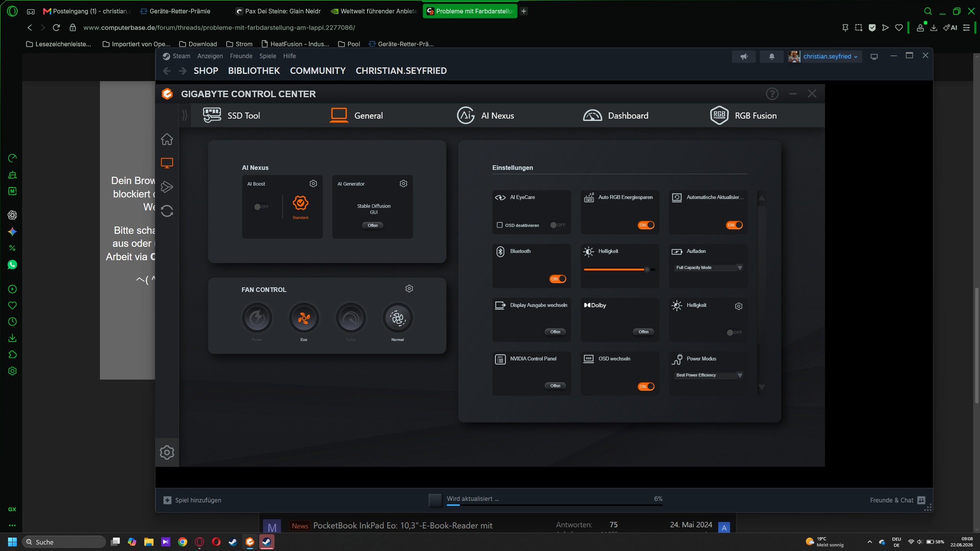
Task: Go back in Steam navigation
Action: 167,71
